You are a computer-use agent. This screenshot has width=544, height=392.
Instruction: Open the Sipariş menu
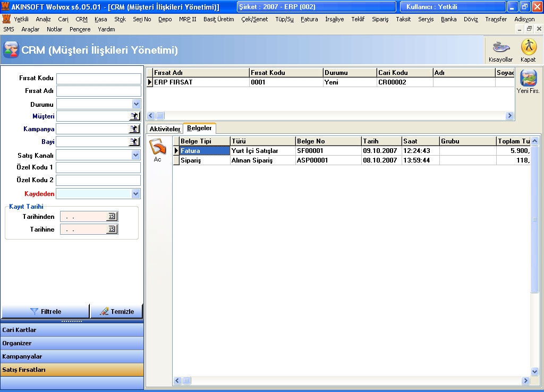(x=380, y=19)
